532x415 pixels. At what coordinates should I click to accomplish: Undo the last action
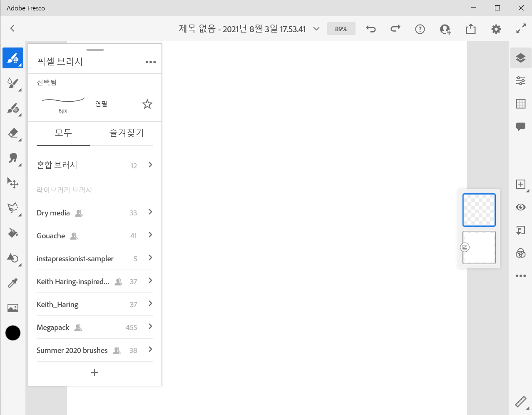click(x=370, y=29)
